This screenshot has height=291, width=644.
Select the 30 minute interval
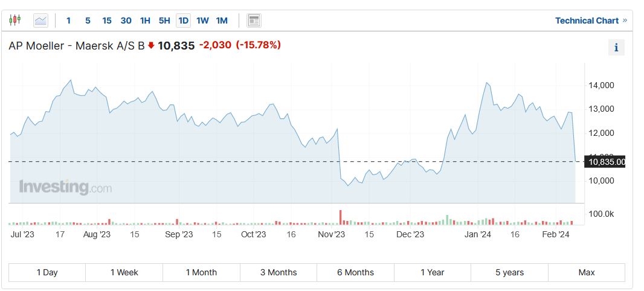(126, 21)
